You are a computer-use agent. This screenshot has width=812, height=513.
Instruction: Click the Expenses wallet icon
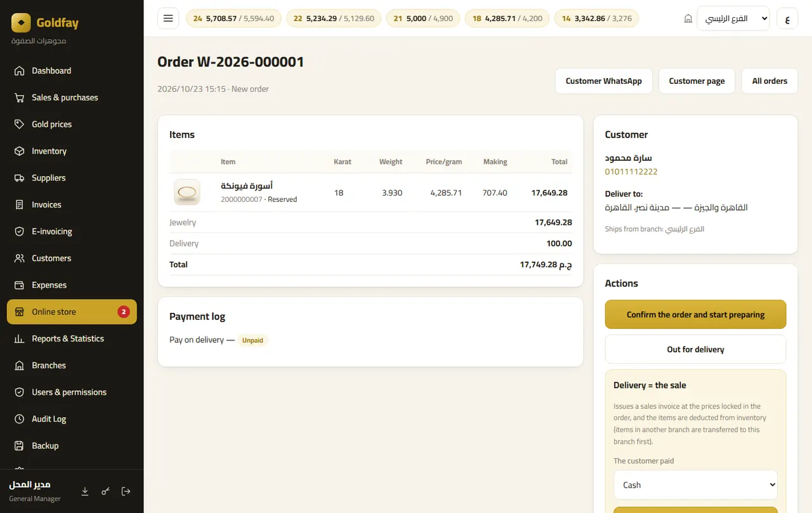pyautogui.click(x=20, y=285)
